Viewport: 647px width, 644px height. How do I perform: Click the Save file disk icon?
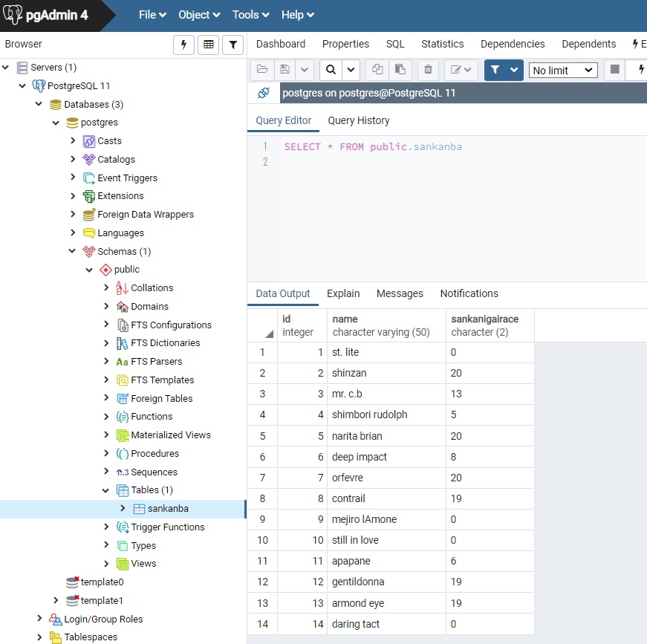click(x=285, y=69)
